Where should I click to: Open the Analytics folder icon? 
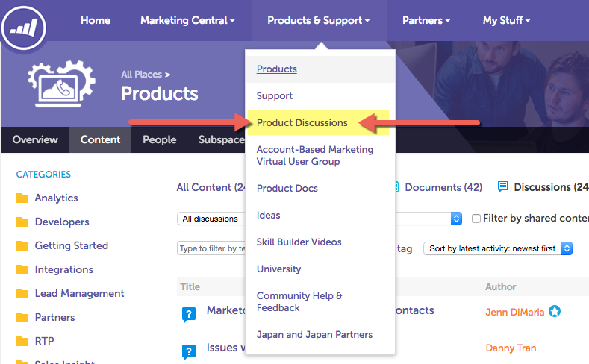pos(22,198)
